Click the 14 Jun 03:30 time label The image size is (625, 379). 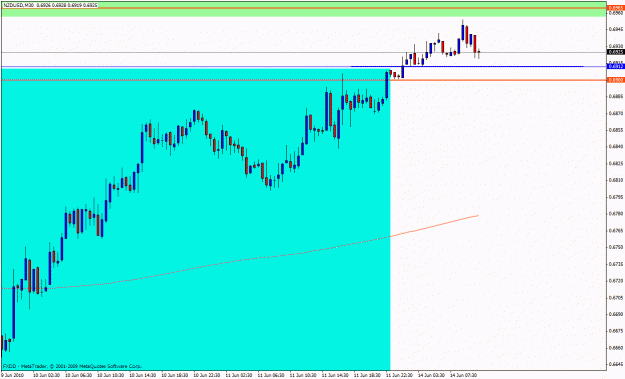pos(431,375)
